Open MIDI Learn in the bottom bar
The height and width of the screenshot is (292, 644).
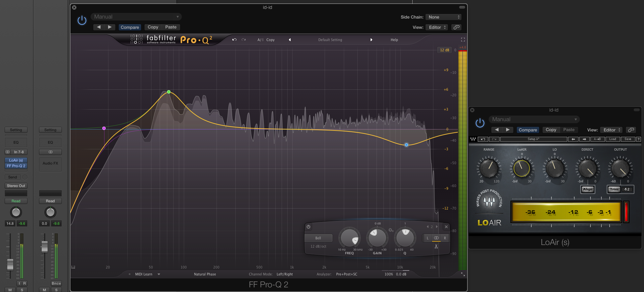(143, 274)
